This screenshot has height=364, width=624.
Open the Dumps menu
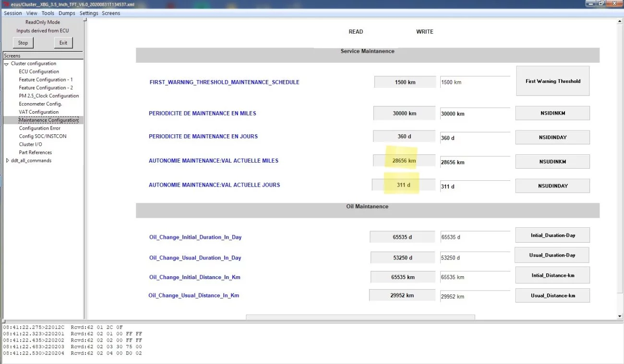67,13
